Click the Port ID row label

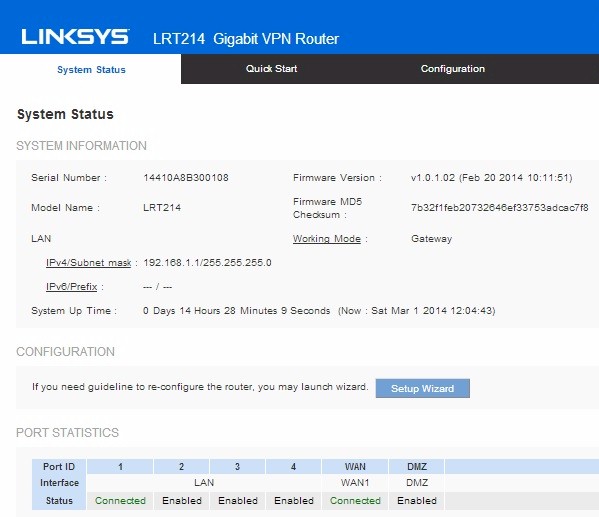coord(59,467)
